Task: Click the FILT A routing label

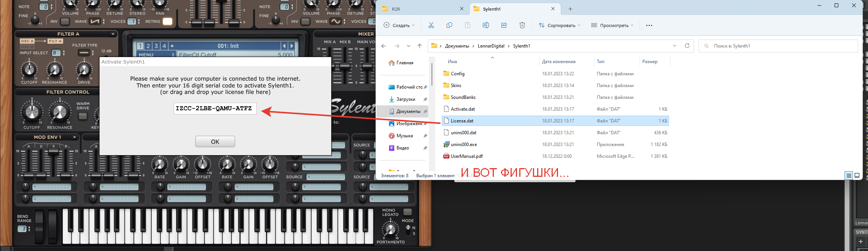Action: tap(55, 41)
